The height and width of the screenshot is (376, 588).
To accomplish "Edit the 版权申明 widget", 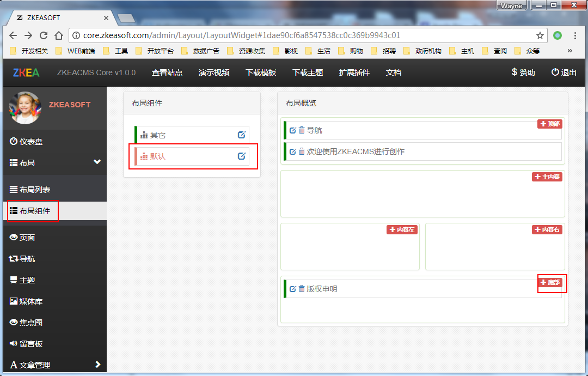I will (293, 289).
